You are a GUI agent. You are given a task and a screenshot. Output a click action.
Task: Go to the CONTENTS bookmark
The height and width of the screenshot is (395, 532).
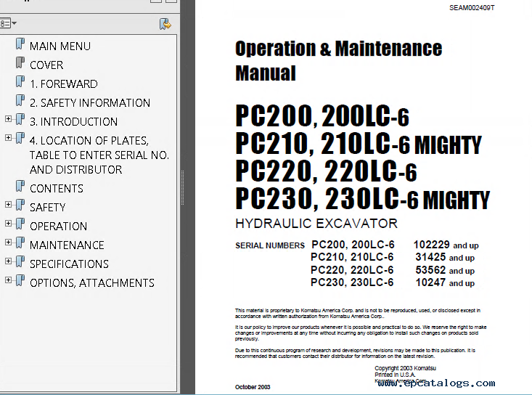coord(57,189)
